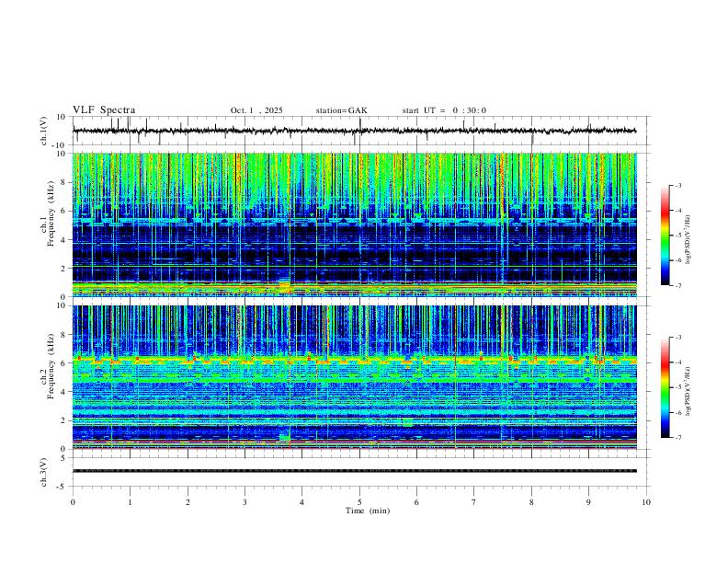Click the "VLF Spectra" title text
This screenshot has width=728, height=563.
[104, 109]
